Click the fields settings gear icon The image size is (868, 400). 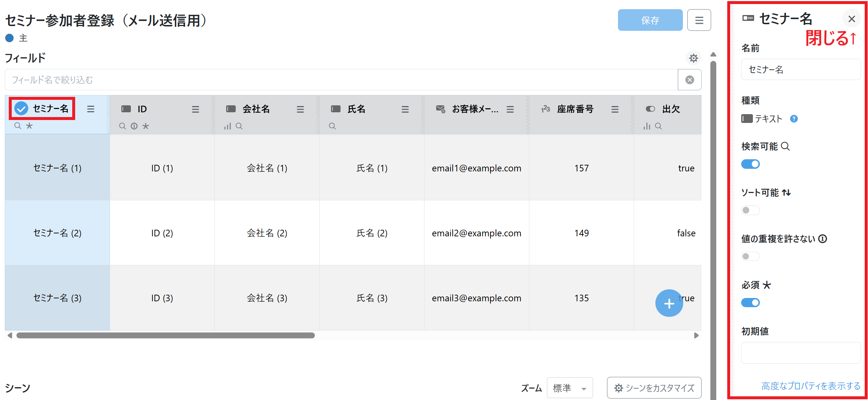(693, 58)
